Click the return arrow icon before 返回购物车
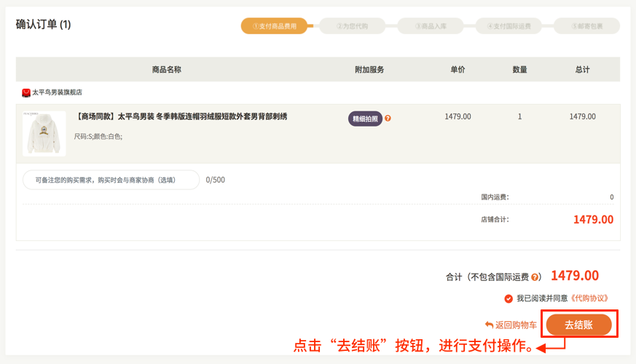 489,325
